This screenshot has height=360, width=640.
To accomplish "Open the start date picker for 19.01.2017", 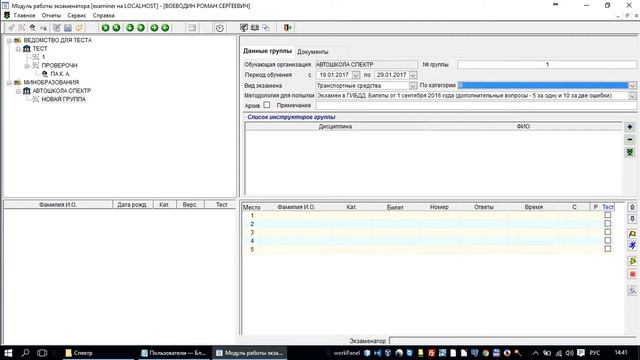I will coord(356,75).
